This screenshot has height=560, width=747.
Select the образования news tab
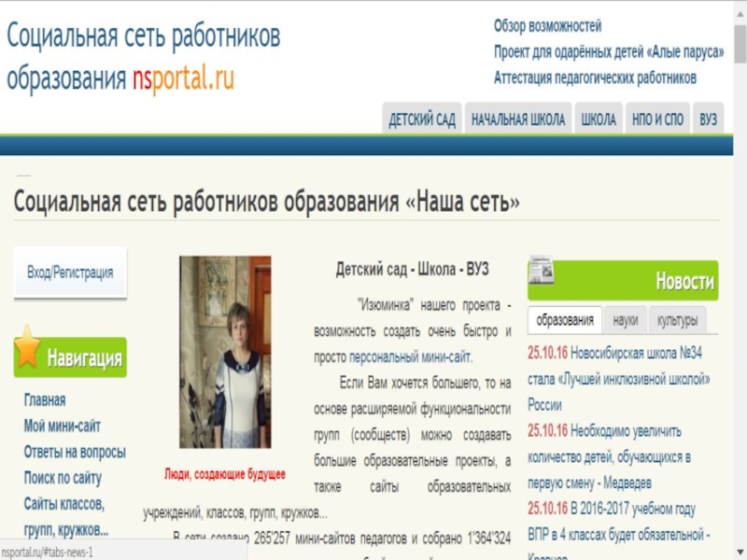pyautogui.click(x=565, y=320)
